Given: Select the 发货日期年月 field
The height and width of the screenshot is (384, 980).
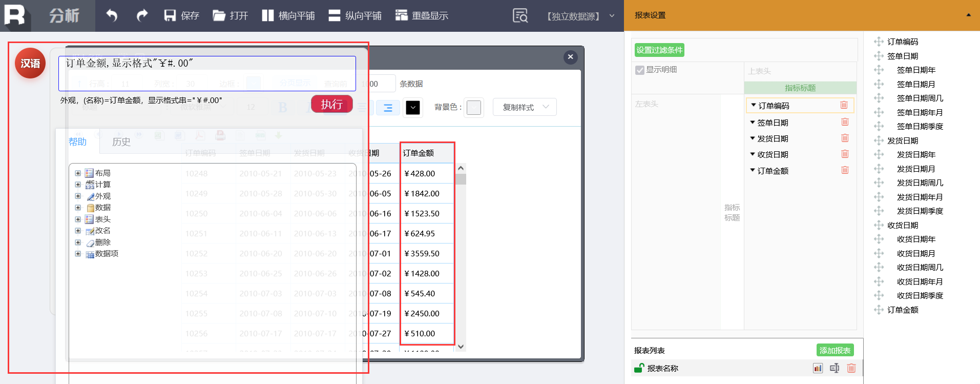Looking at the screenshot, I should 920,197.
